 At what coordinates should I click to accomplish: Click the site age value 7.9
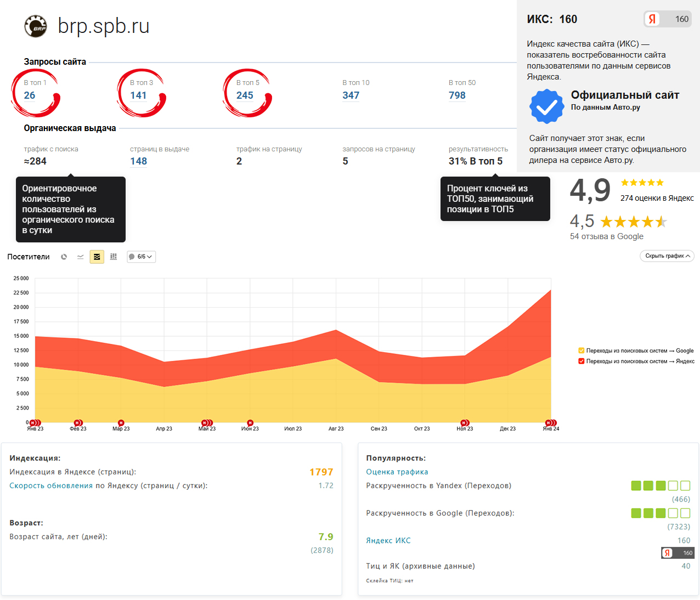[326, 536]
